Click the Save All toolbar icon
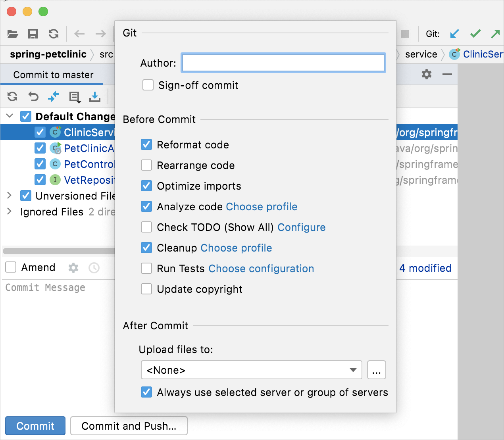This screenshot has width=504, height=440. (33, 34)
